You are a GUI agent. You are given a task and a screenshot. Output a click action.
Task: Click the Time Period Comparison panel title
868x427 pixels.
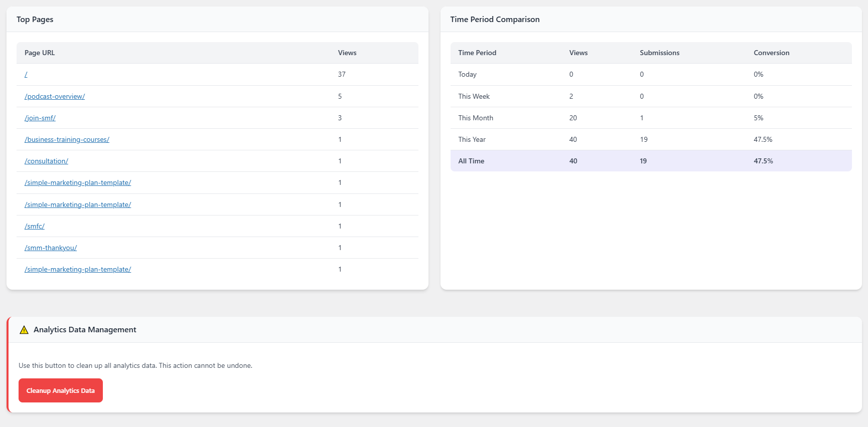pos(495,20)
